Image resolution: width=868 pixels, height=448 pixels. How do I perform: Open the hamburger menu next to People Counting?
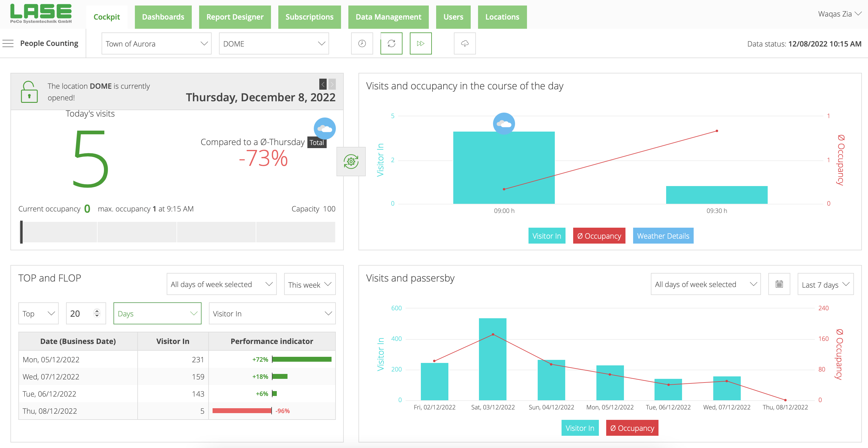click(8, 43)
